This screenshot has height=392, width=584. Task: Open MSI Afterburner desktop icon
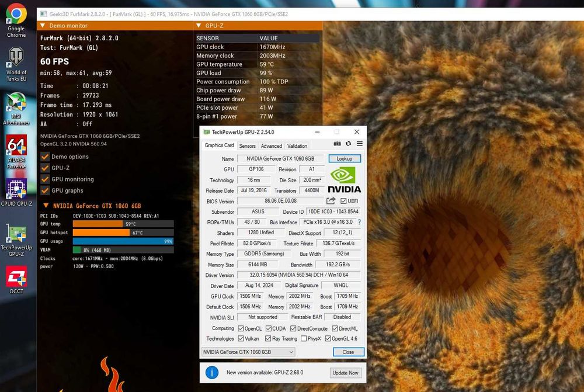[16, 109]
